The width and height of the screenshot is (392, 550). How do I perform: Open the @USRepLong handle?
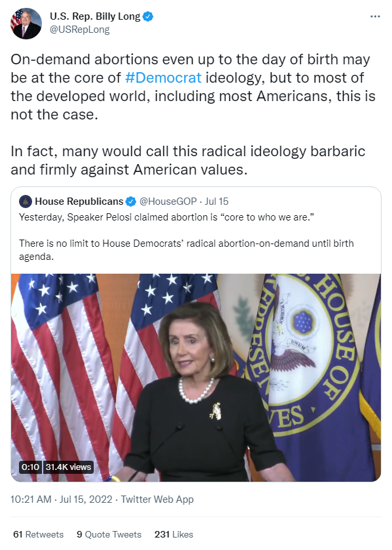79,30
